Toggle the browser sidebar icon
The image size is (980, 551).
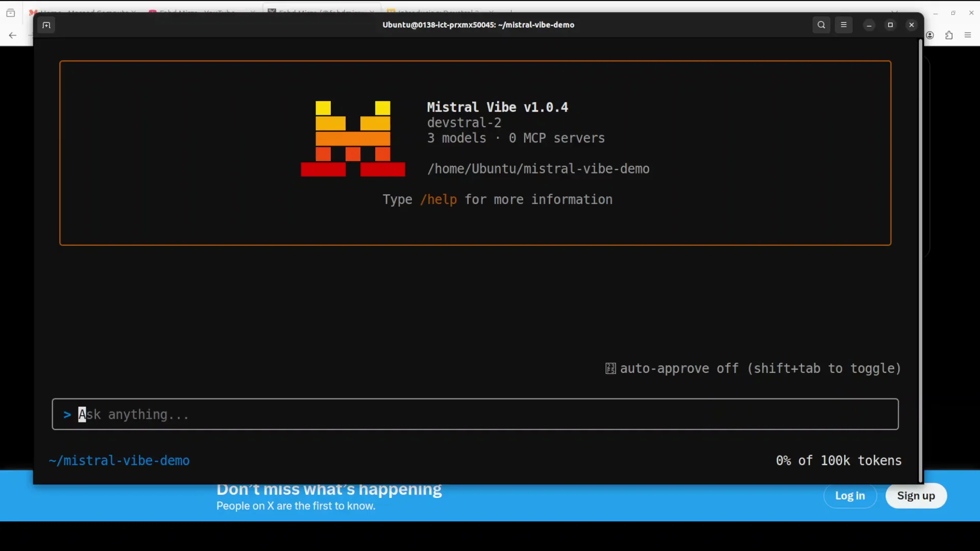[10, 13]
